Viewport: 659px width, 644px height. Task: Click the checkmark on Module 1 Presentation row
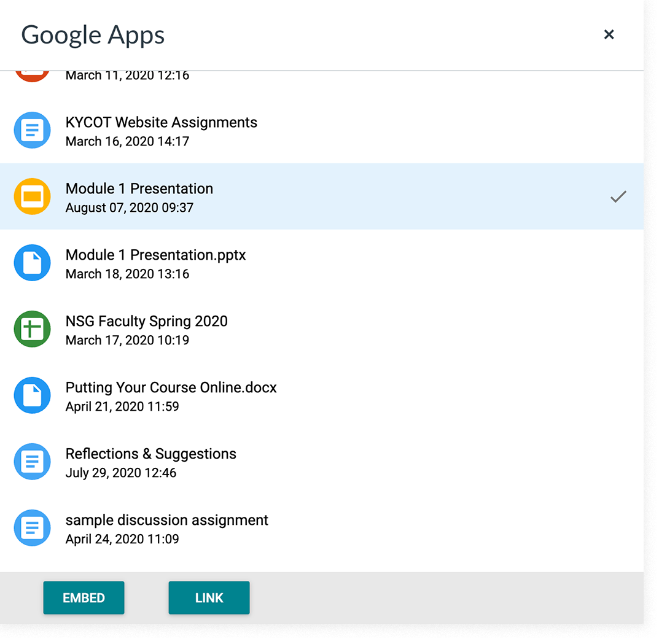click(x=618, y=196)
